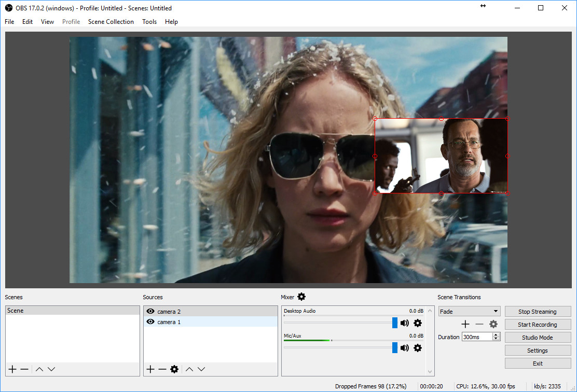Move source up with arrow
Viewport: 577px width, 392px height.
click(x=189, y=369)
